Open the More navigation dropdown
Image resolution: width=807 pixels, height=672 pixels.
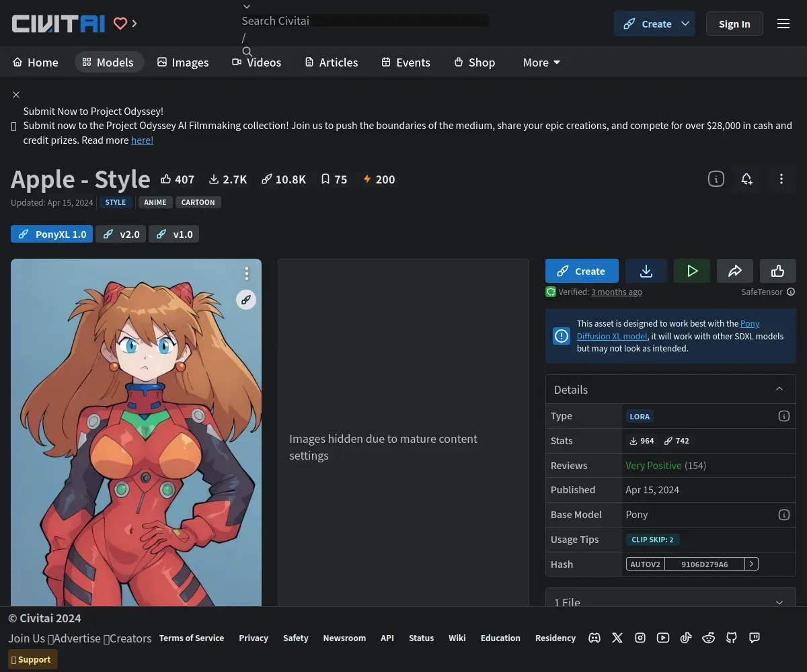coord(541,62)
